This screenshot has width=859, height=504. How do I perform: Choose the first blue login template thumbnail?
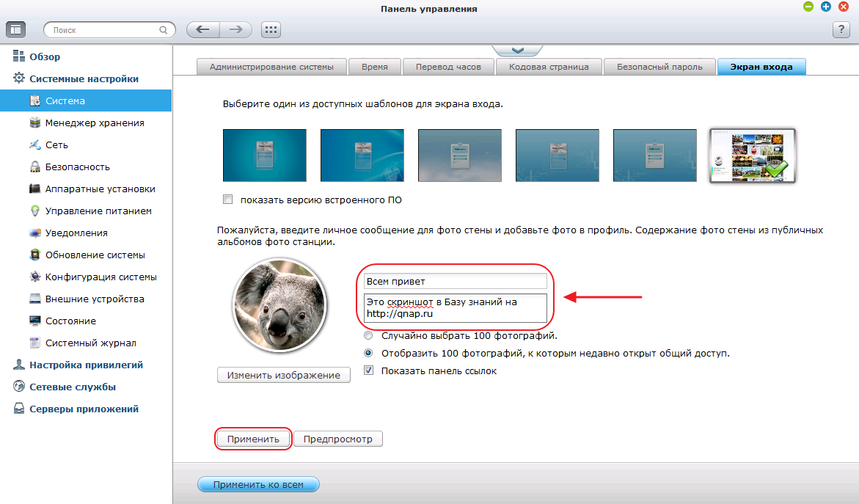coord(265,155)
